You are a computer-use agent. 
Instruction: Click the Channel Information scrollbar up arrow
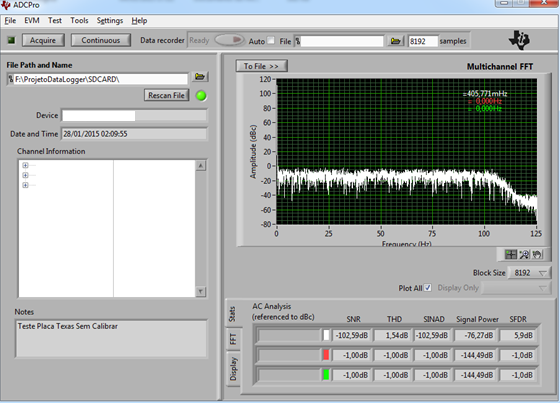click(x=201, y=165)
